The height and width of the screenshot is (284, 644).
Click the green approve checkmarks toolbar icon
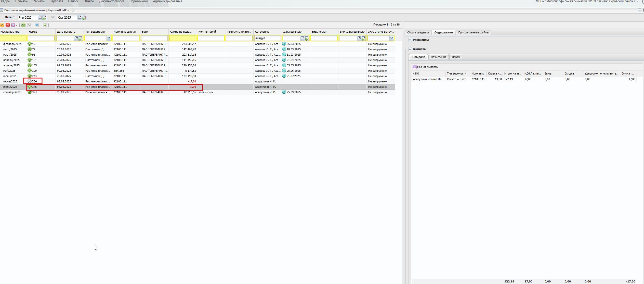(x=23, y=25)
